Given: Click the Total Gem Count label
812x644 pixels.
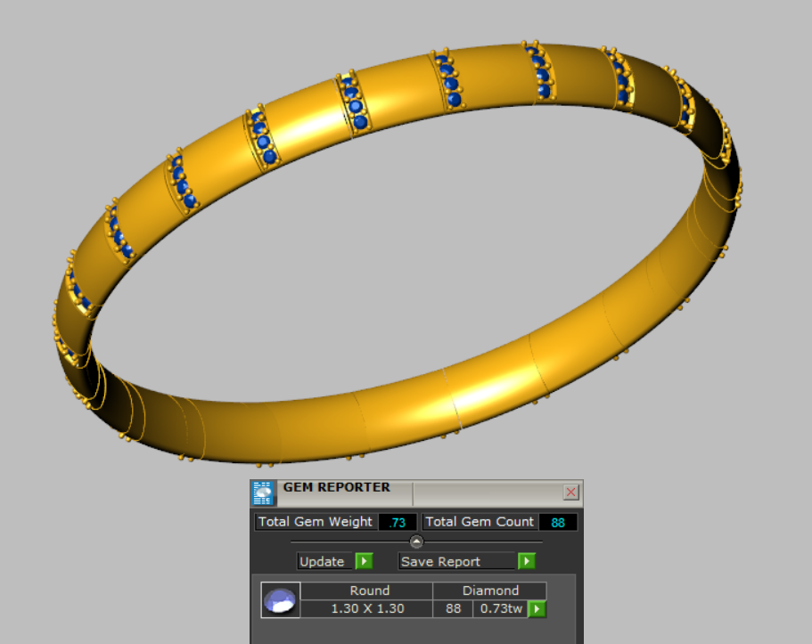Looking at the screenshot, I should coord(480,522).
